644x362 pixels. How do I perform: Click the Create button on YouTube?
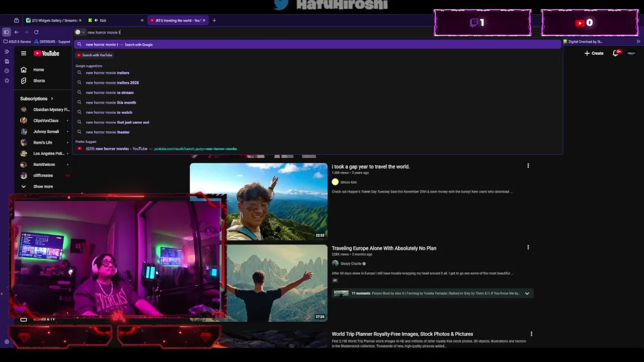click(594, 53)
